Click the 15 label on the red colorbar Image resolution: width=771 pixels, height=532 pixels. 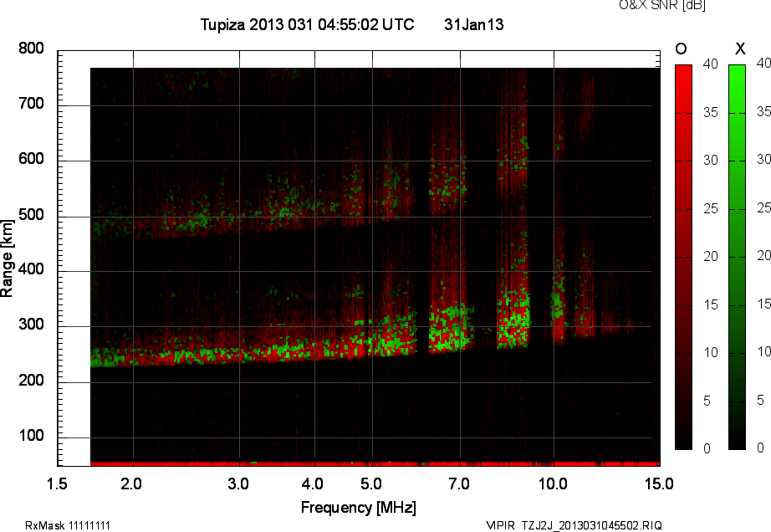(x=710, y=304)
